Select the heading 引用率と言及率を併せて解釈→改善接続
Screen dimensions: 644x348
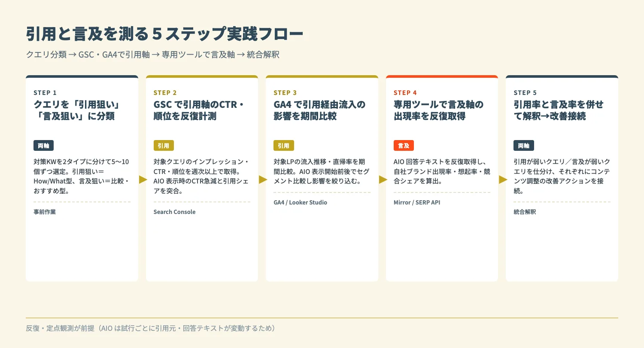pyautogui.click(x=559, y=110)
